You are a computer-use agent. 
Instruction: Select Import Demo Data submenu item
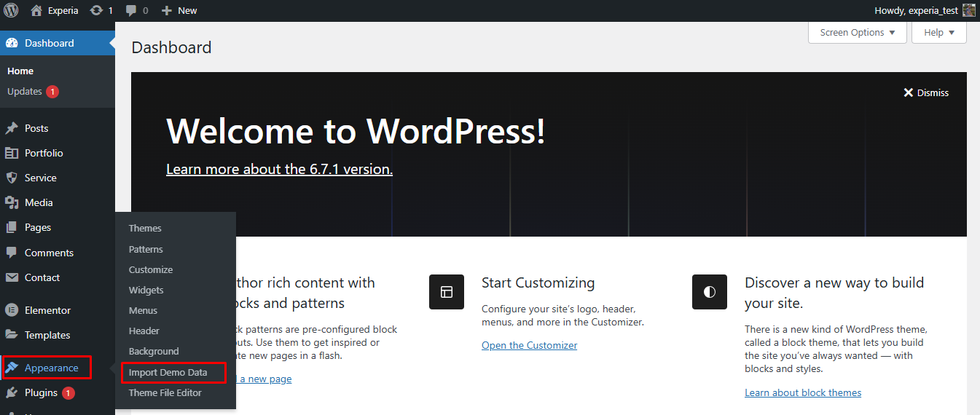(168, 372)
